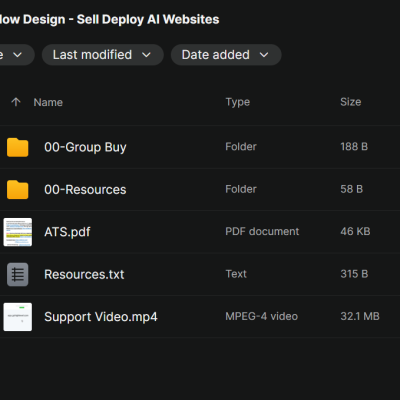Select the ATS.pdf file name
The image size is (400, 400).
coord(67,232)
